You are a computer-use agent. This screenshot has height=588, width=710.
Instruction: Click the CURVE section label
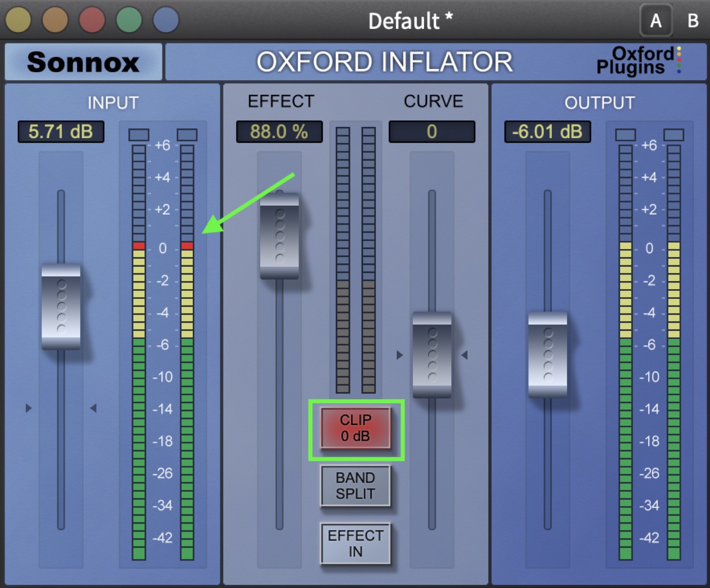[434, 101]
